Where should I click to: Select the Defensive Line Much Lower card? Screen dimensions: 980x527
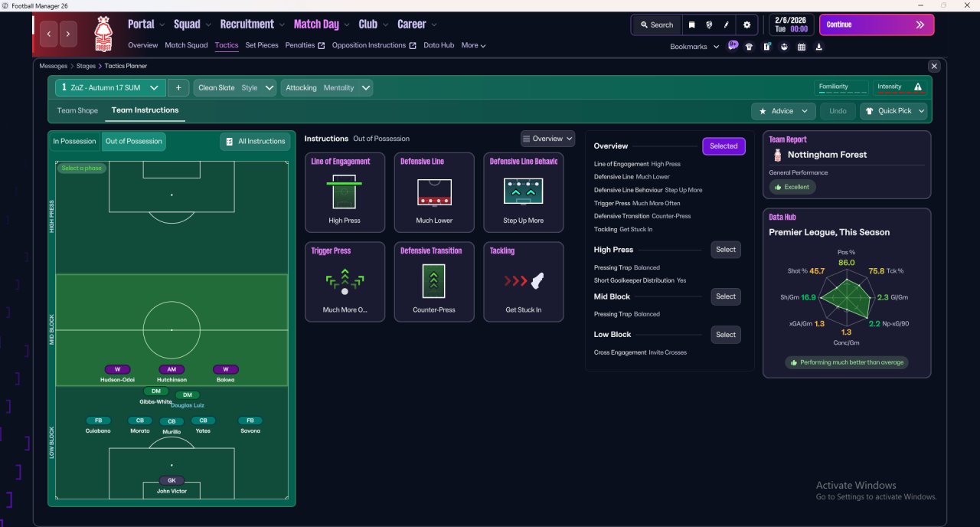pyautogui.click(x=434, y=192)
